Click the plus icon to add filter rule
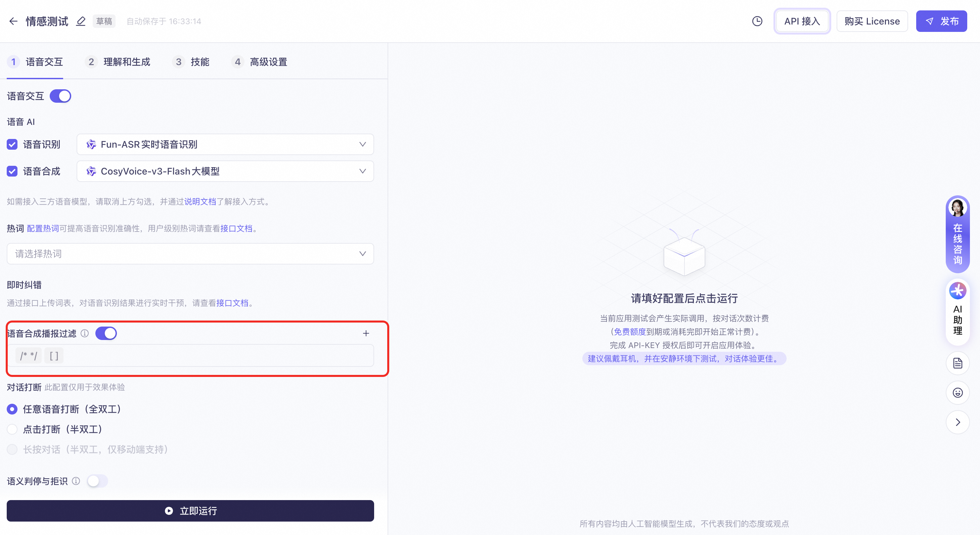Screen dimensions: 980x535 click(x=366, y=334)
